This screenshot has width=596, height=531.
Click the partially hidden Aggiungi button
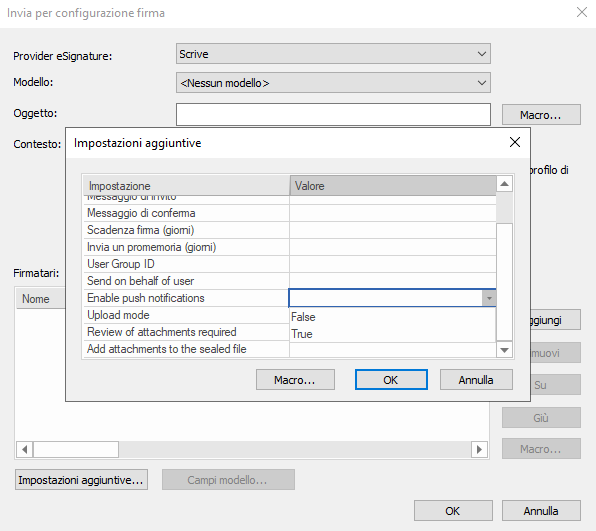tap(555, 320)
